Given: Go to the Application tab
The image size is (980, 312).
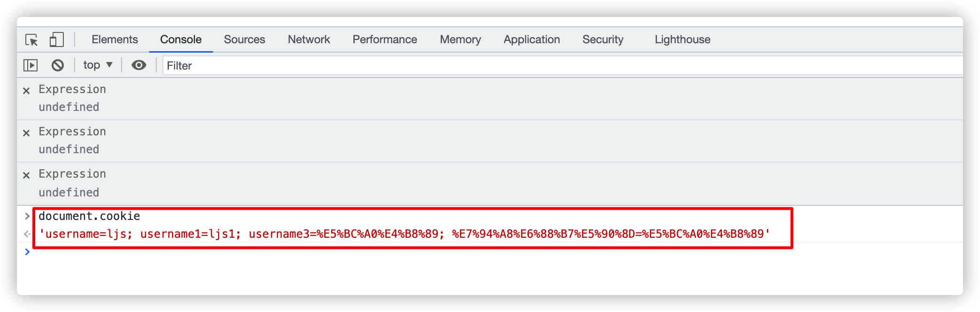Looking at the screenshot, I should [531, 39].
